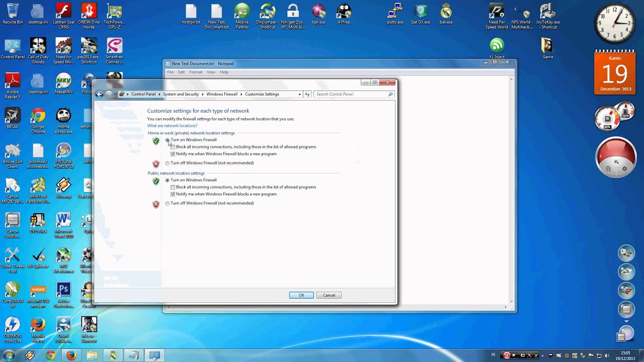Select private Turn off Windows Firewall radio
The width and height of the screenshot is (644, 362).
click(x=168, y=163)
